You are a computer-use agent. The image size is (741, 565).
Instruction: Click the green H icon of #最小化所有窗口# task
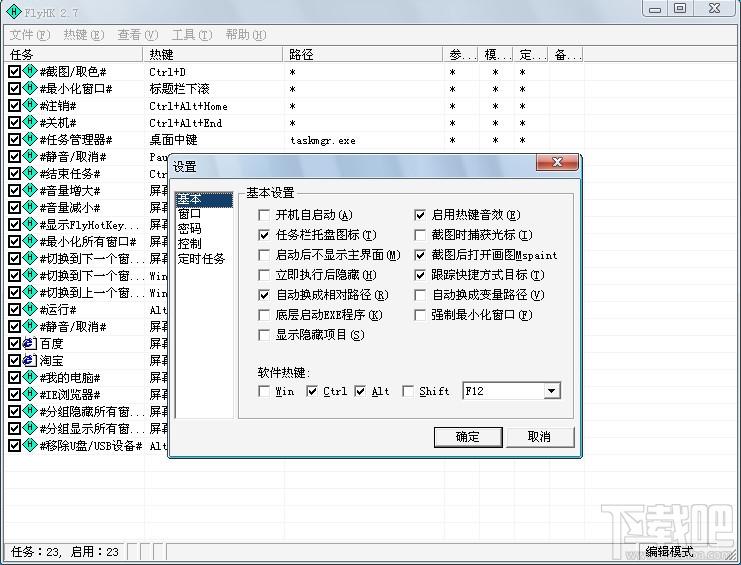(30, 241)
